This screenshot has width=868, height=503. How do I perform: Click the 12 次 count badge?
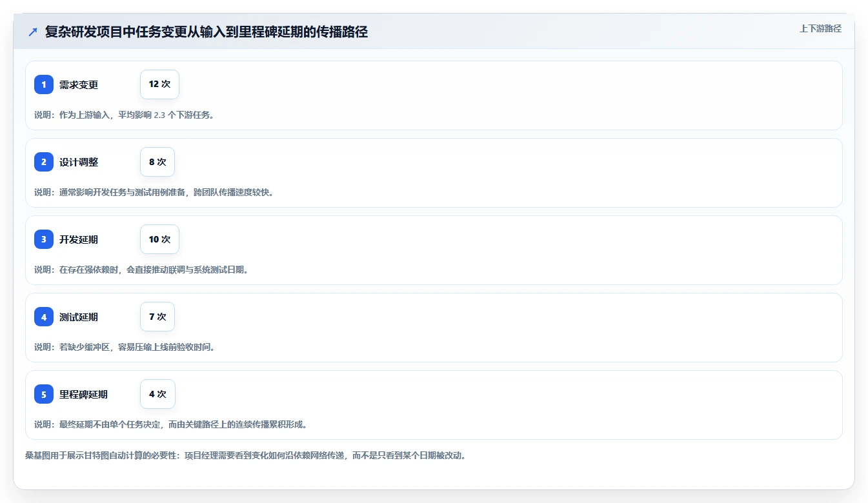[x=159, y=84]
